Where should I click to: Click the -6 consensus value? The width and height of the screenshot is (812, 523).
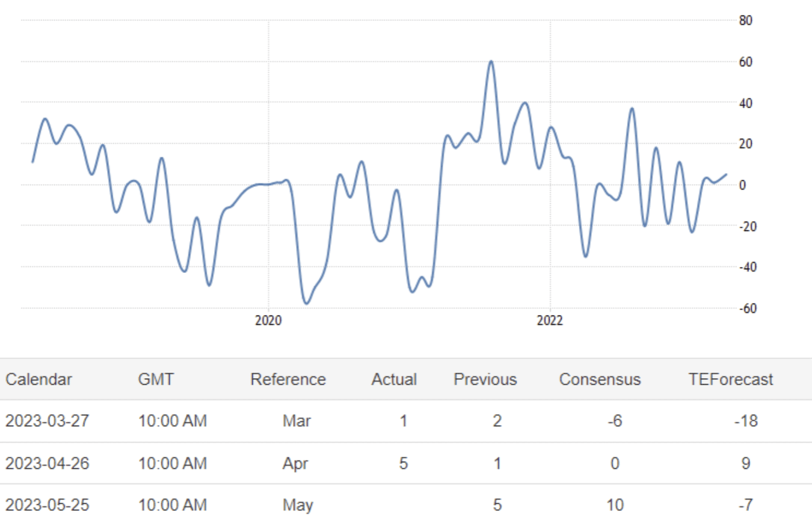point(615,421)
